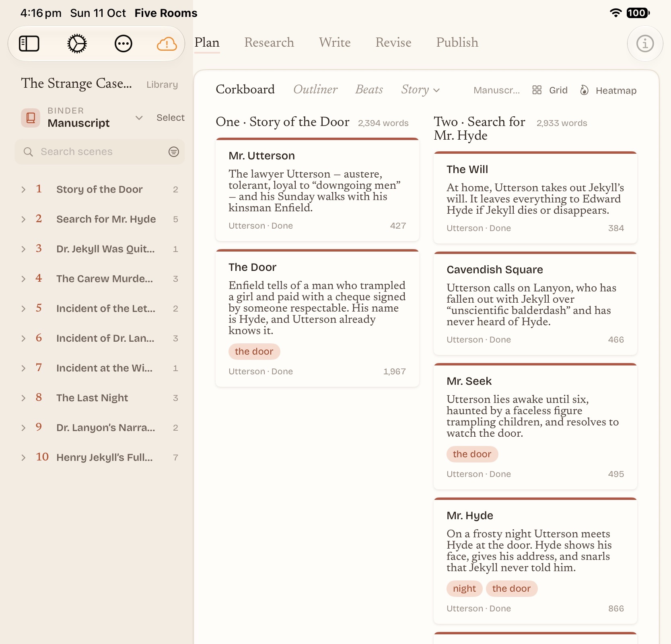Open the Story dropdown menu
671x644 pixels.
pos(420,90)
